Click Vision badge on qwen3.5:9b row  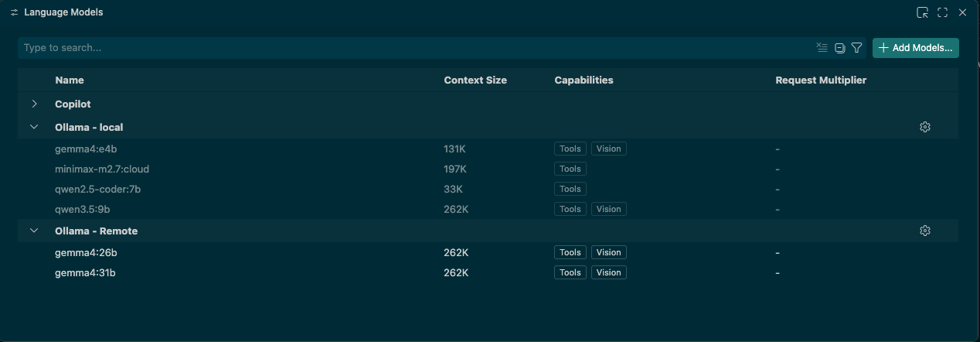(x=609, y=209)
